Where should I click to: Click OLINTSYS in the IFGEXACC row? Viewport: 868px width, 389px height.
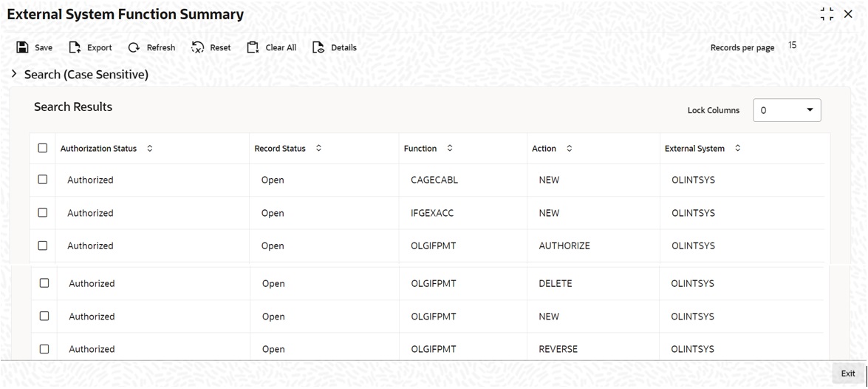[693, 213]
